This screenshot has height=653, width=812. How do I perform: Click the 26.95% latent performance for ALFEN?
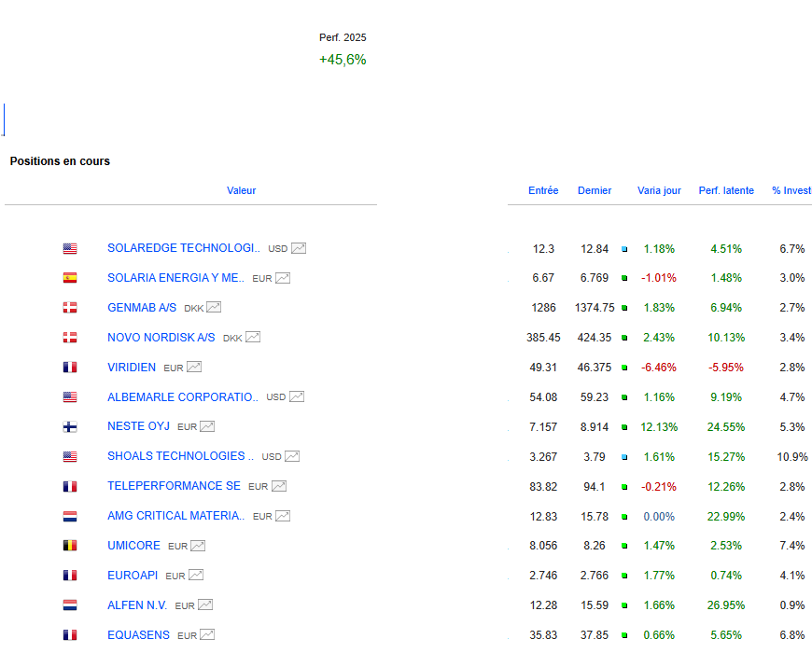coord(726,605)
